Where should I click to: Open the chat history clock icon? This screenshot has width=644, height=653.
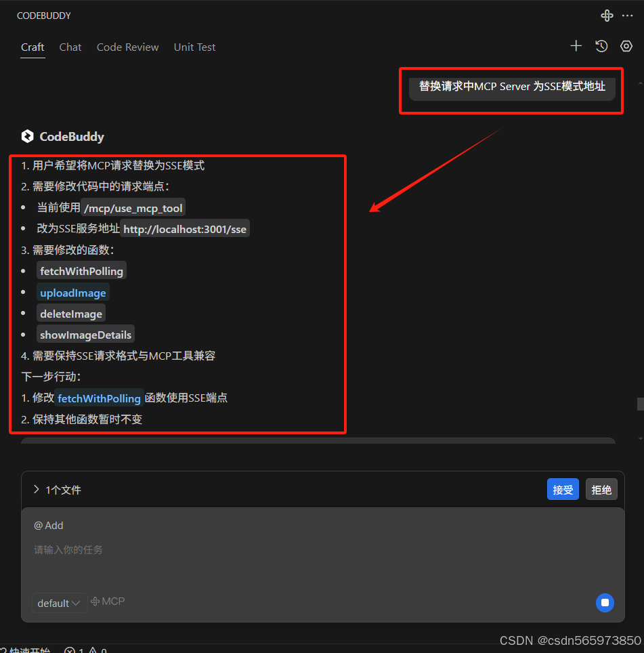point(601,46)
